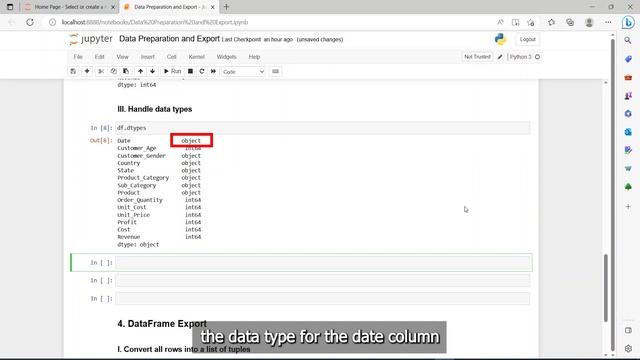Screen dimensions: 640x360
Task: Click the green-highlighted empty code cell
Action: pos(322,262)
